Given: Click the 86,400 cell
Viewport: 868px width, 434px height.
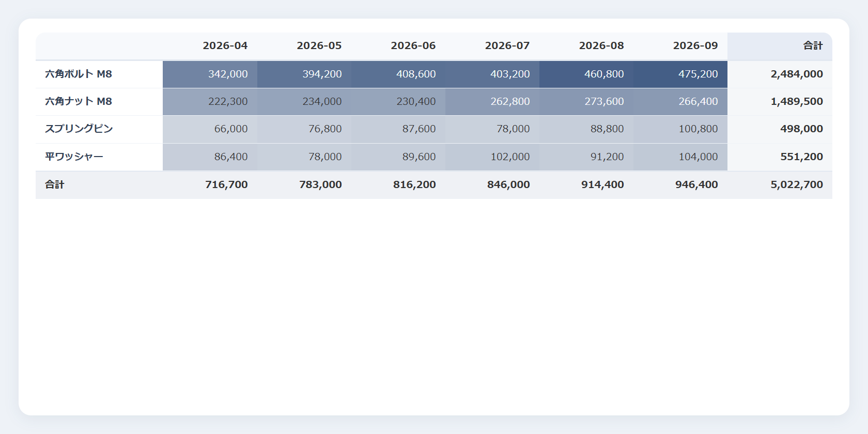Looking at the screenshot, I should (x=210, y=157).
